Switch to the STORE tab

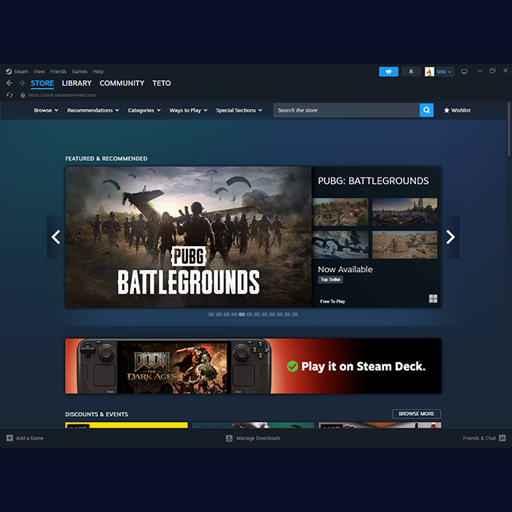point(42,83)
